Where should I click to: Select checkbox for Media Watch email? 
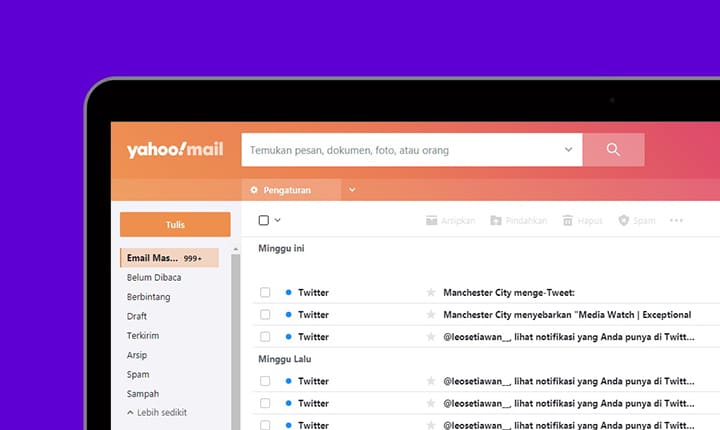[265, 315]
